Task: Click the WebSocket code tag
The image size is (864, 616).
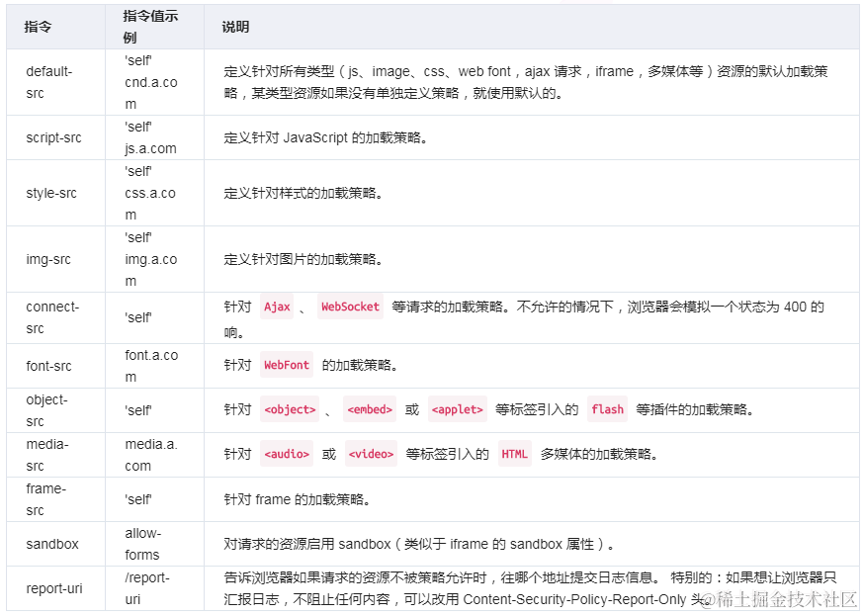Action: pyautogui.click(x=349, y=307)
